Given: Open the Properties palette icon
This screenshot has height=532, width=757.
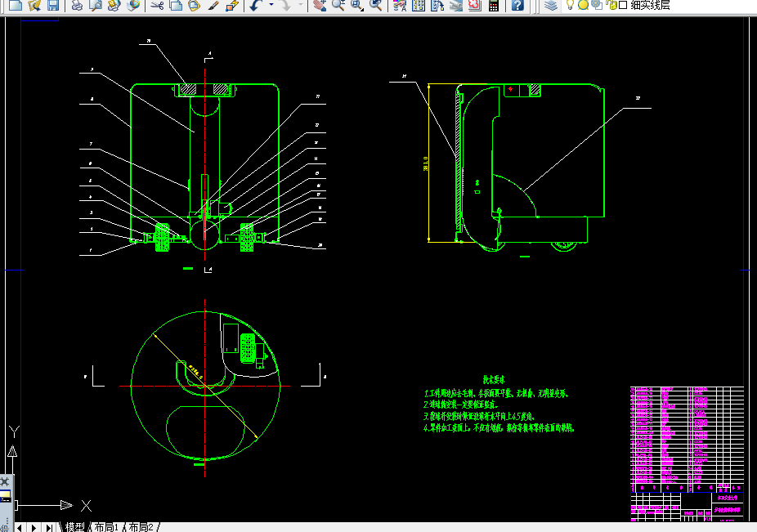Looking at the screenshot, I should tap(400, 5).
